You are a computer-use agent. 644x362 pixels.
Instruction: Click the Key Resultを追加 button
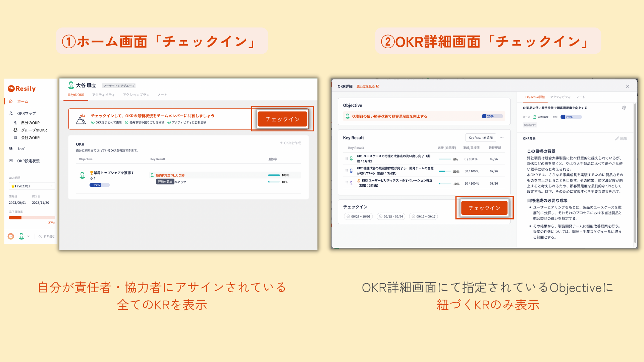point(481,138)
